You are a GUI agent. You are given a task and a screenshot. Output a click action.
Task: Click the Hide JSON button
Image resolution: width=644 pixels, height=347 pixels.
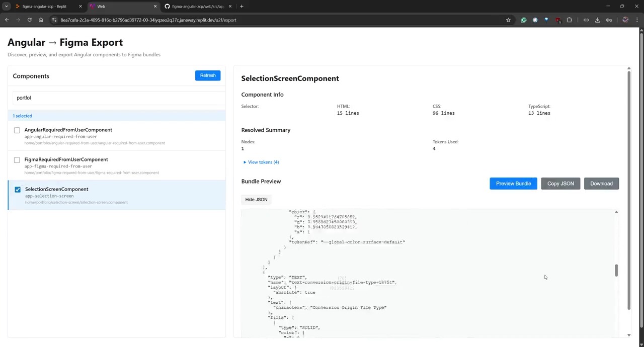click(x=256, y=200)
